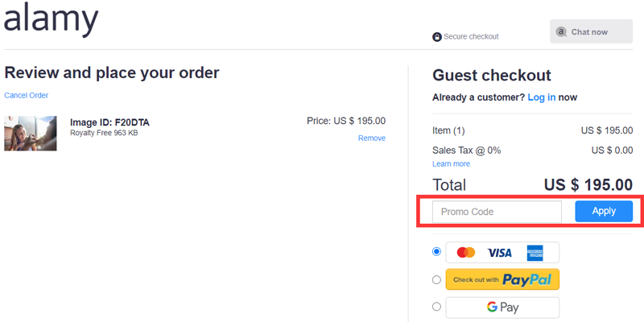Image resolution: width=644 pixels, height=322 pixels.
Task: Click the Google Pay logo
Action: (x=502, y=307)
